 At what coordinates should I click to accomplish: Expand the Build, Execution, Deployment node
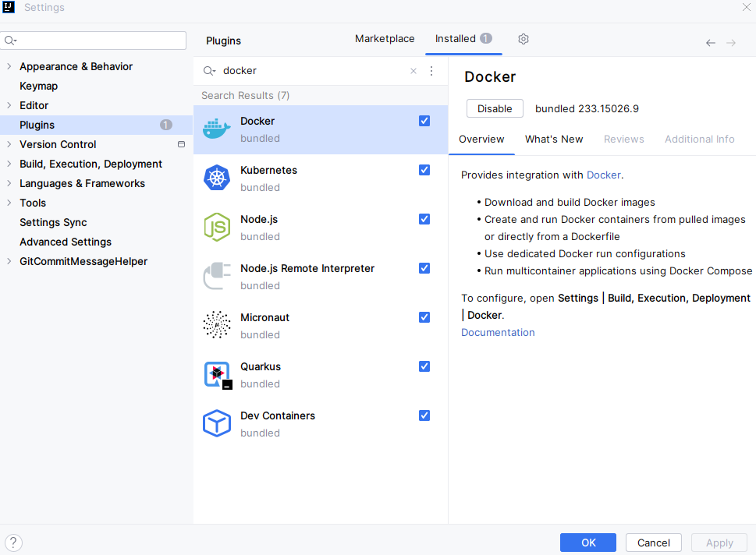point(9,164)
